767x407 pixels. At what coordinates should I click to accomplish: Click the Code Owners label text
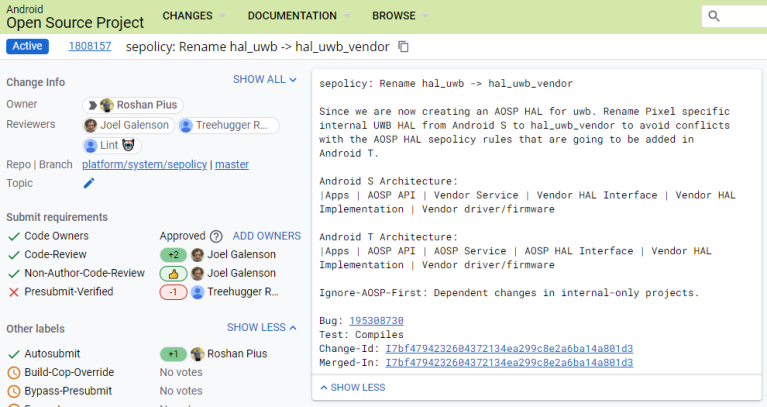(57, 236)
